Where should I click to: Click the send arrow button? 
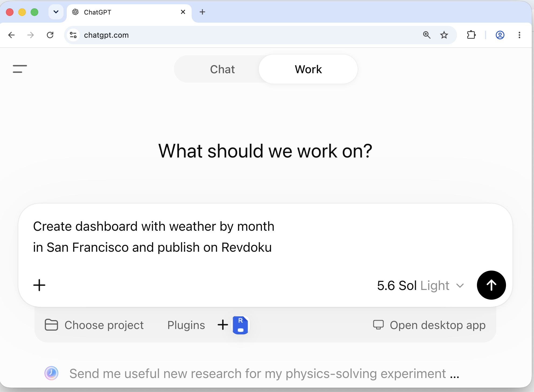tap(491, 285)
